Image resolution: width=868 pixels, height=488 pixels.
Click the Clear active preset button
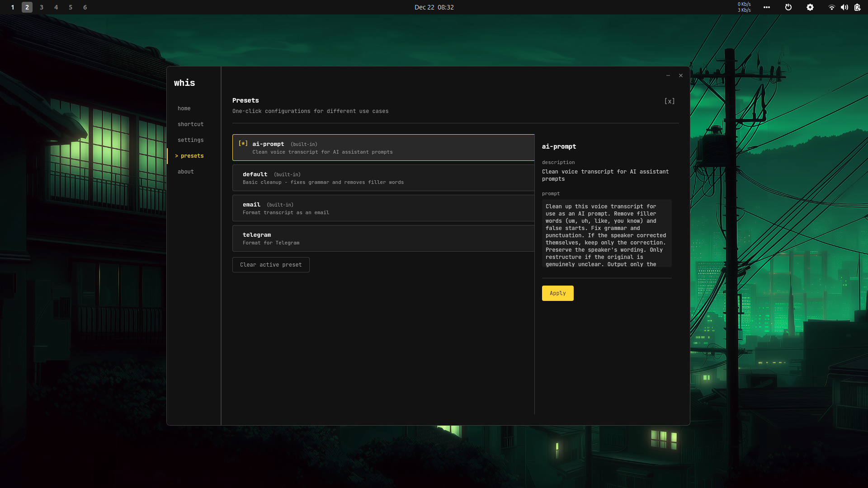point(270,264)
